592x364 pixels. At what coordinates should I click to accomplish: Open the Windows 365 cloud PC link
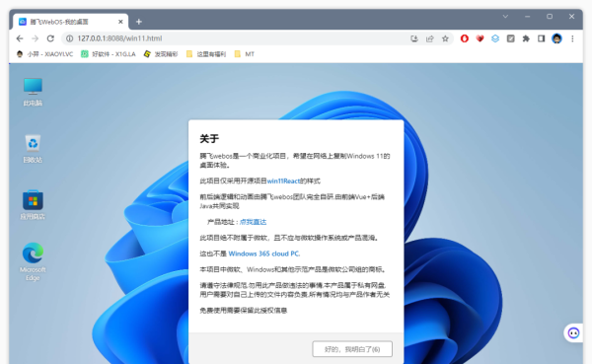(x=263, y=254)
